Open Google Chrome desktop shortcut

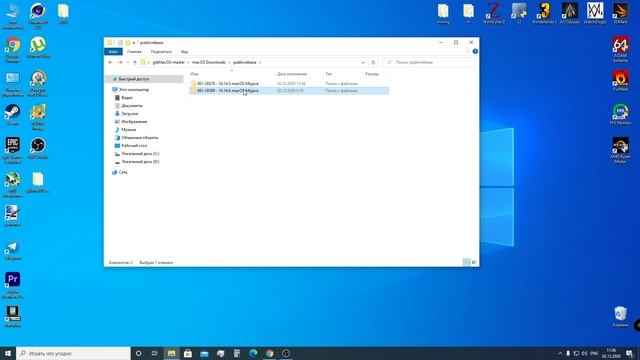13,50
